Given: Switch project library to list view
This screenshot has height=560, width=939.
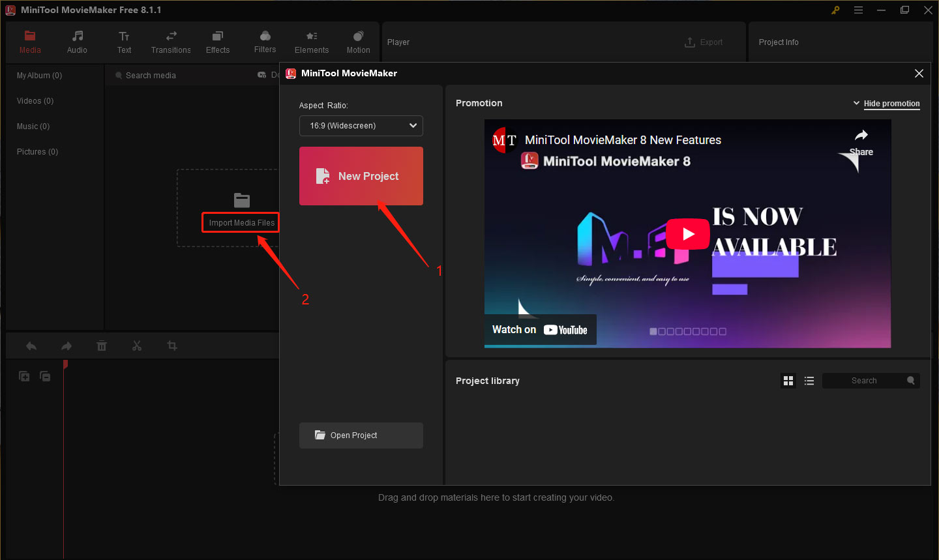Looking at the screenshot, I should 809,381.
